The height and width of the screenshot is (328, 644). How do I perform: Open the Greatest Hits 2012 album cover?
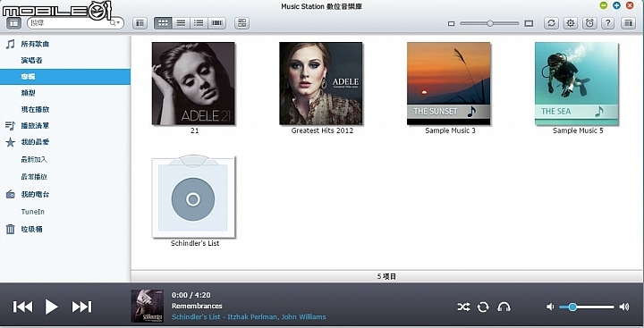tap(321, 83)
